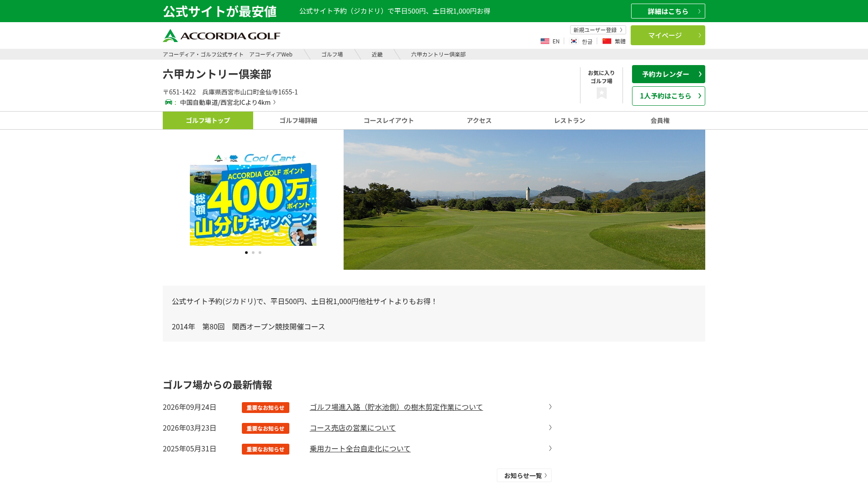Click the 詳細はこちら banner button
Image resolution: width=868 pixels, height=488 pixels.
pyautogui.click(x=668, y=11)
